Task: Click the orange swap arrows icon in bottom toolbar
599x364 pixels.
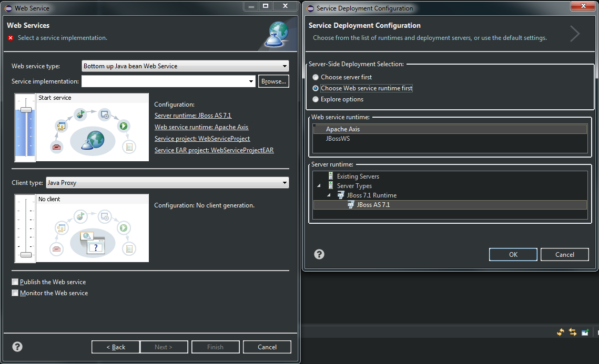Action: [x=572, y=332]
